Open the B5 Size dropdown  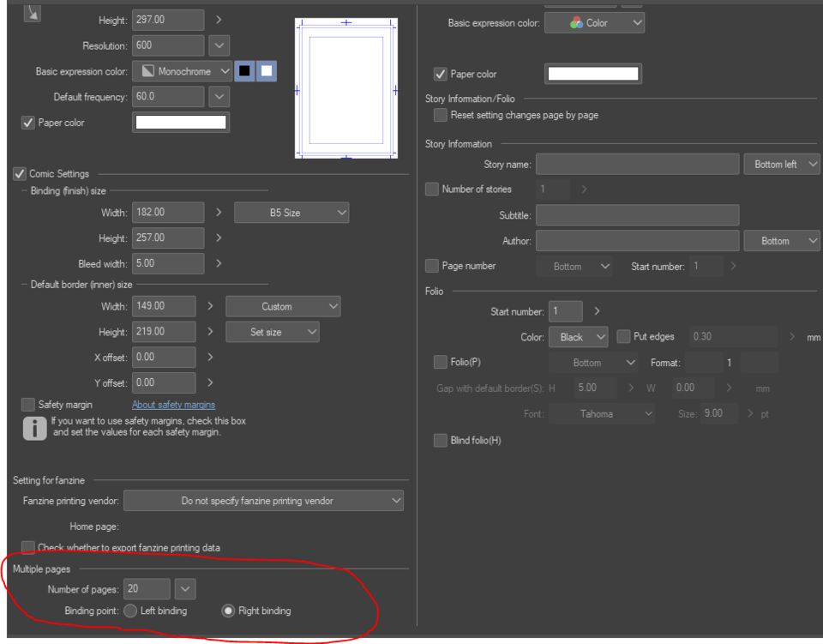[x=291, y=213]
